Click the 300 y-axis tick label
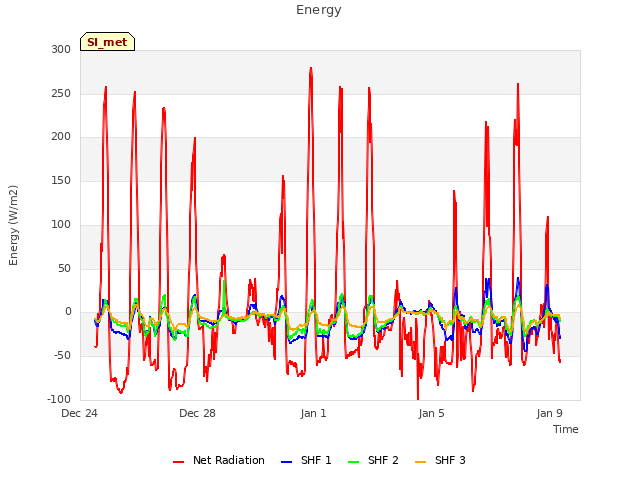Image resolution: width=640 pixels, height=480 pixels. 61,49
